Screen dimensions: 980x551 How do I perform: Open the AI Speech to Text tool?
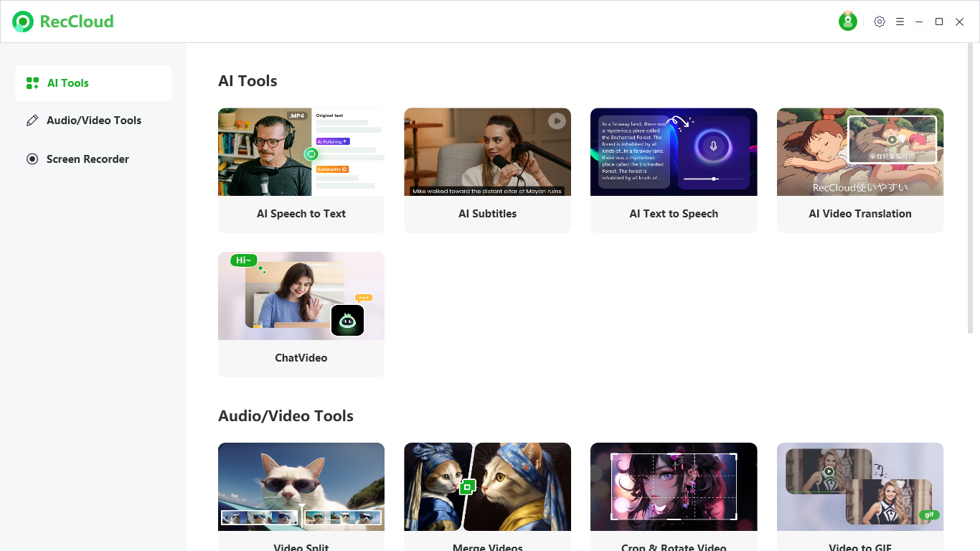(301, 170)
